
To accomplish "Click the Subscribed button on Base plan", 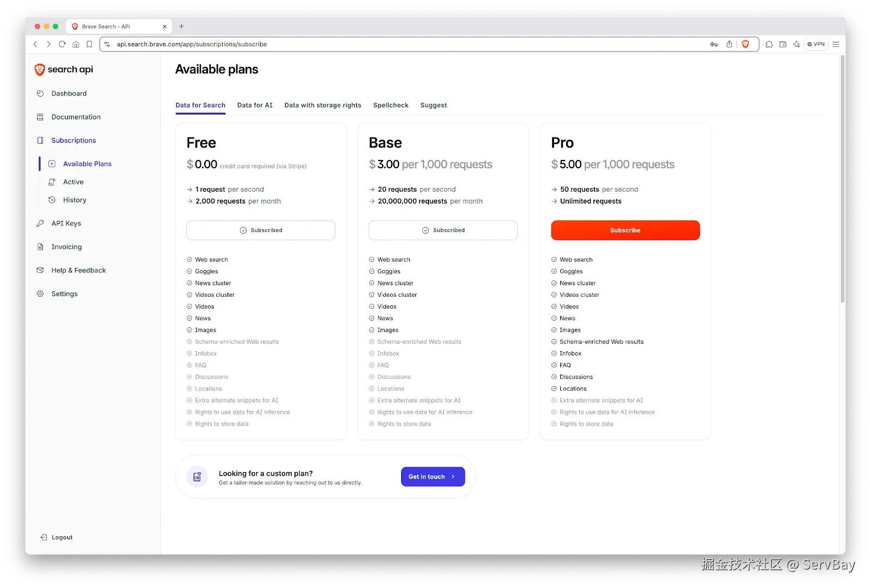I will (443, 230).
